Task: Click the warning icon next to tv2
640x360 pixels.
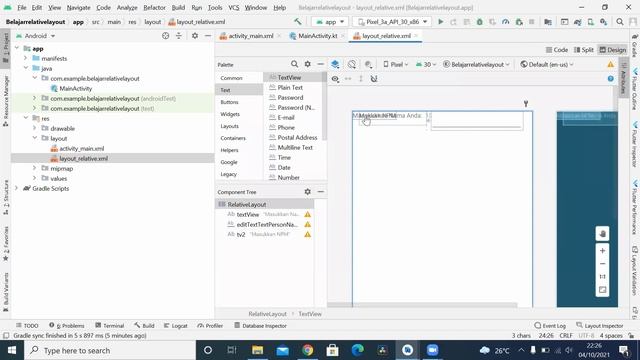Action: point(307,234)
